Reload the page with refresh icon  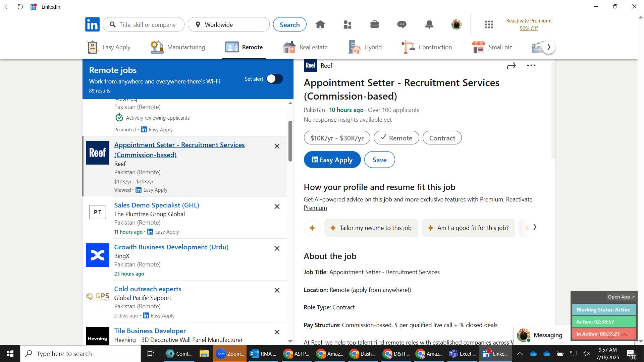click(20, 7)
